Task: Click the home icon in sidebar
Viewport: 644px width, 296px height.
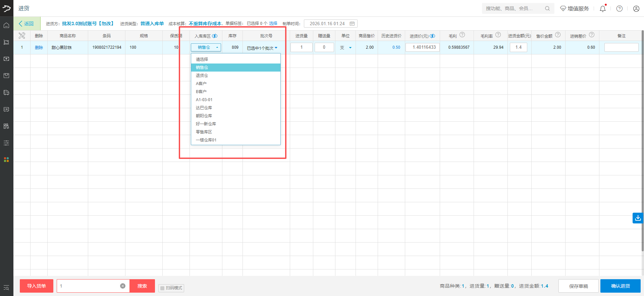Action: (6, 26)
